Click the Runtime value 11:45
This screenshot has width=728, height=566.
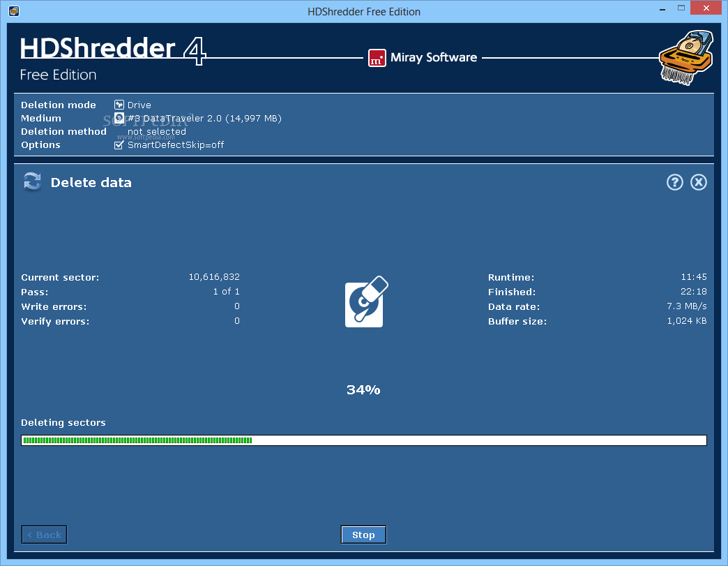(694, 277)
